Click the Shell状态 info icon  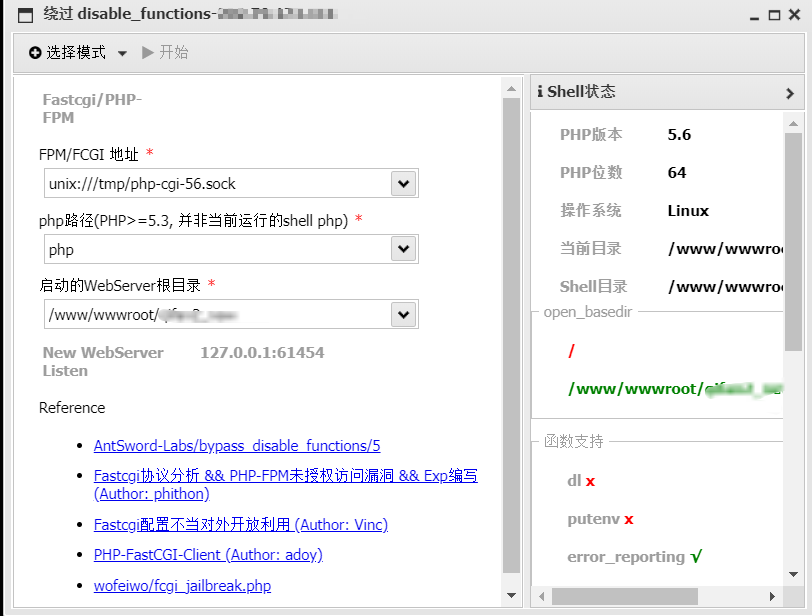[540, 92]
